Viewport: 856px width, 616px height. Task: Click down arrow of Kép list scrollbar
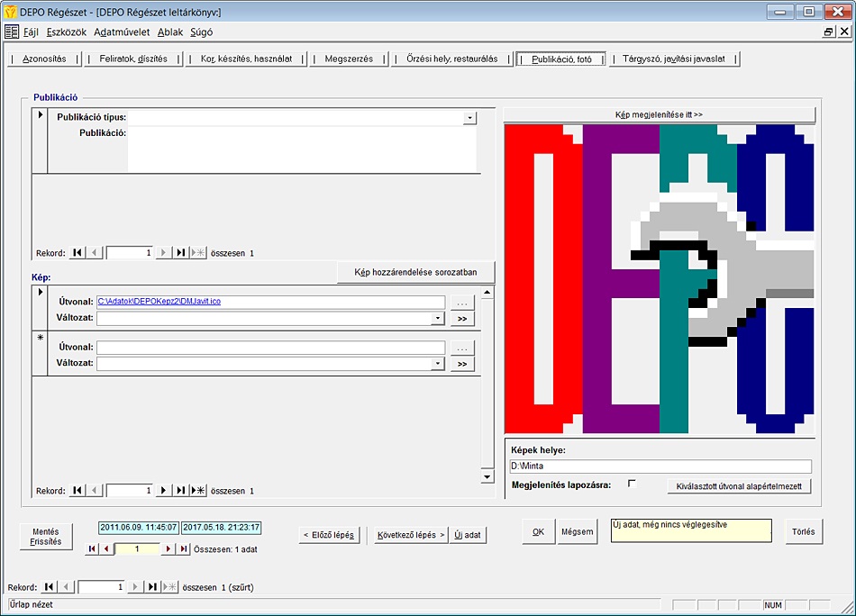pos(487,476)
